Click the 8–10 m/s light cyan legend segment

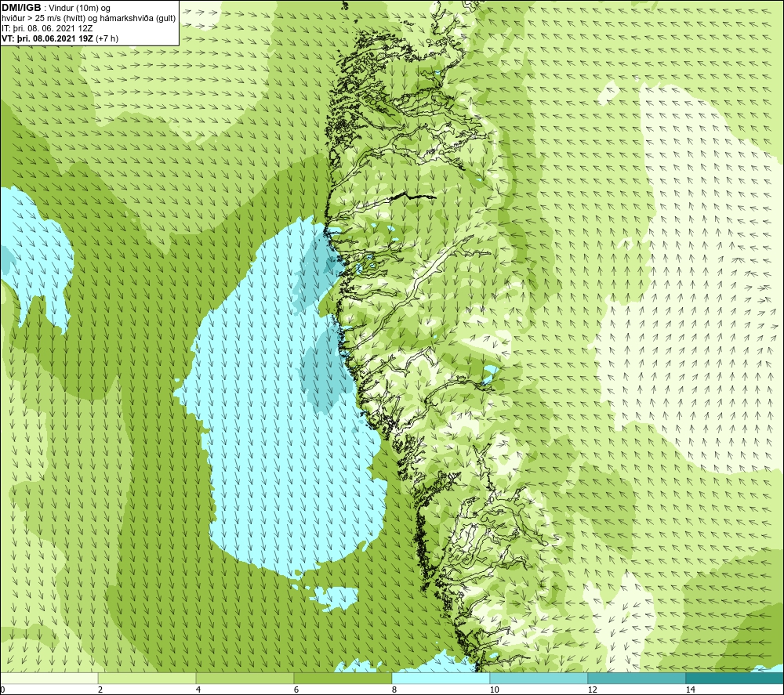click(441, 678)
